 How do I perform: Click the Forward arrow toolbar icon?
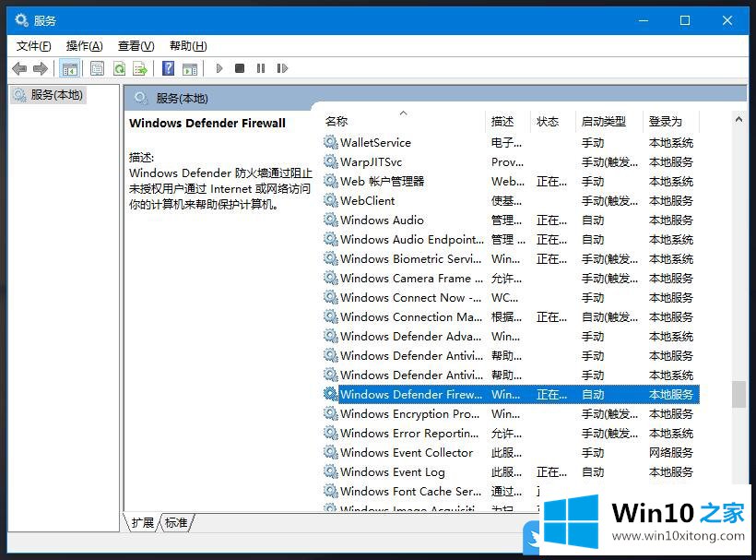coord(41,68)
